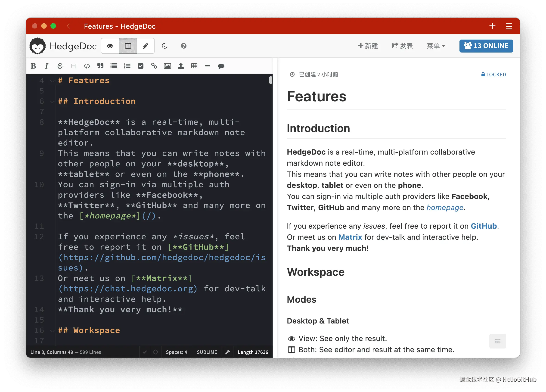Click the upload image icon

181,66
